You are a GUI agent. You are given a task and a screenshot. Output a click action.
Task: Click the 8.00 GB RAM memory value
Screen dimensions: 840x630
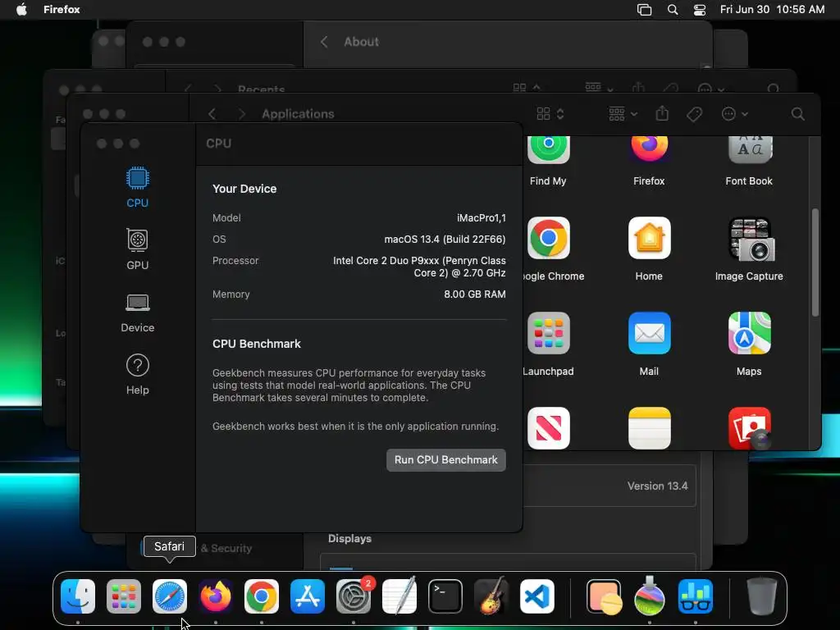(475, 294)
